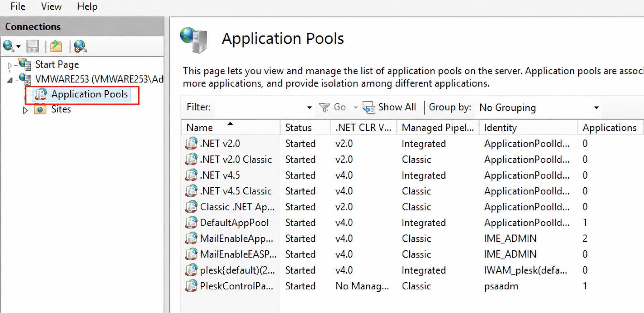
Task: Sort by the Identity column header
Action: pyautogui.click(x=528, y=127)
